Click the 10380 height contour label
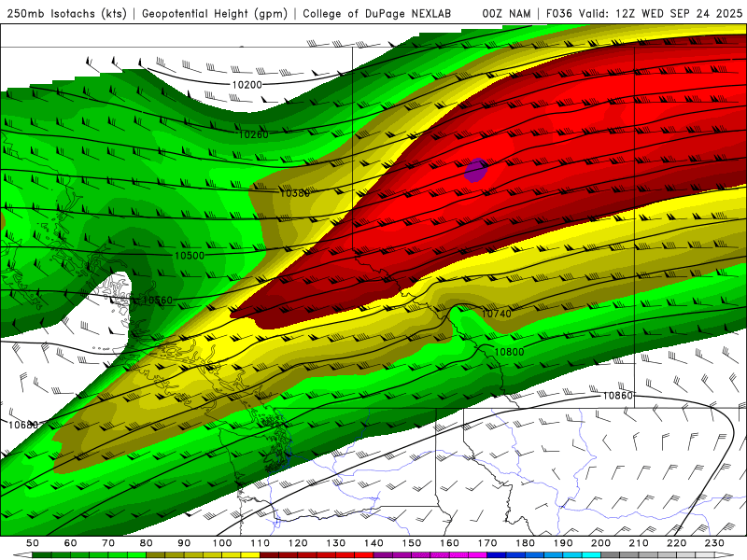Image resolution: width=747 pixels, height=560 pixels. [x=294, y=193]
